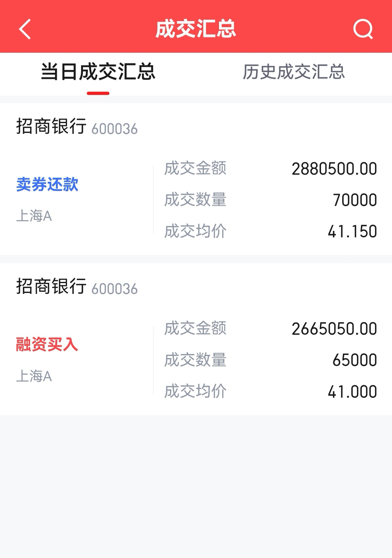
Task: Tap the 上海A label under 融资买入
Action: click(34, 376)
